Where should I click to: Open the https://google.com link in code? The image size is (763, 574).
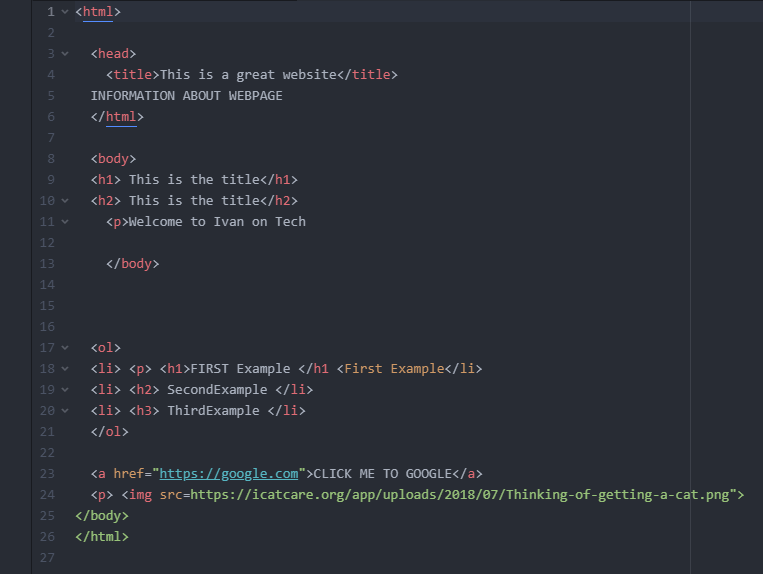point(229,474)
